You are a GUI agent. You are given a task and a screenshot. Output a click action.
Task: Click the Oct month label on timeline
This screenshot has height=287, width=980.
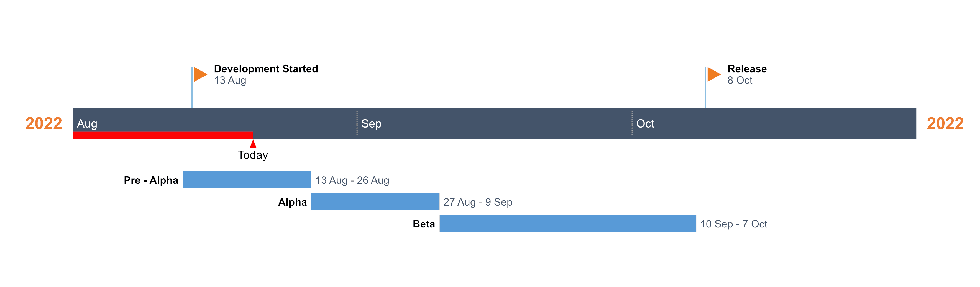tap(645, 123)
